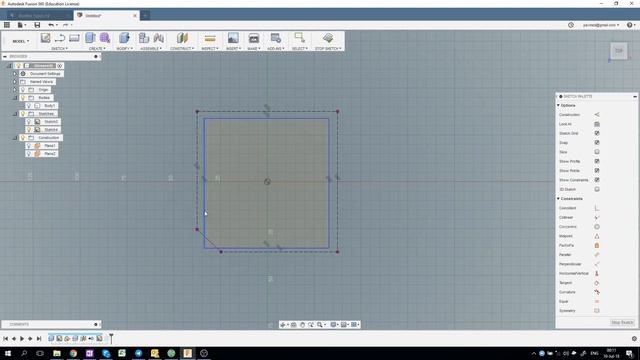Open Chrome from the taskbar

pos(73,353)
